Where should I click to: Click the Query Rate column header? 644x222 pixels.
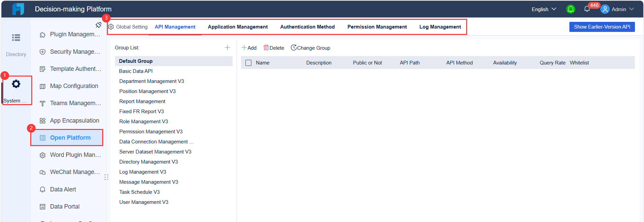(x=553, y=63)
